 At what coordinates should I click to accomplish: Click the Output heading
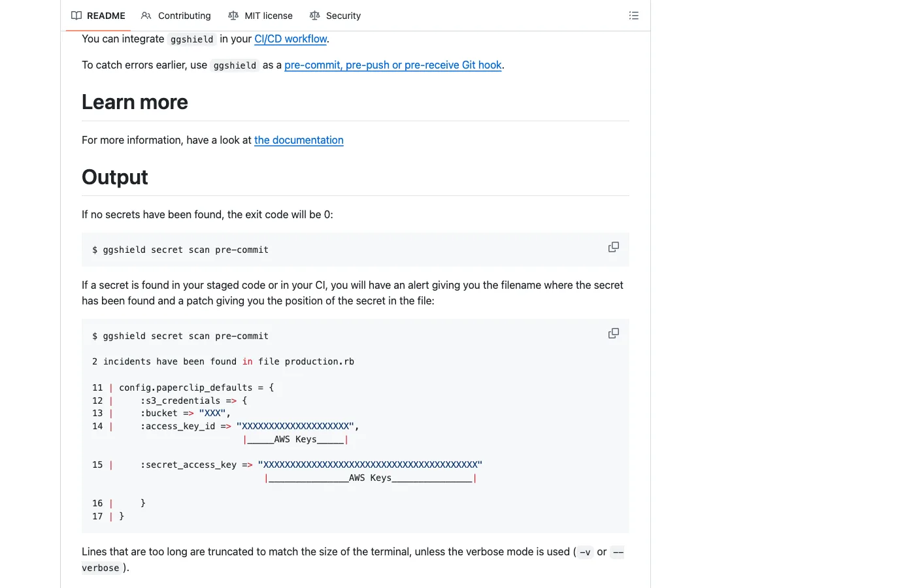115,177
